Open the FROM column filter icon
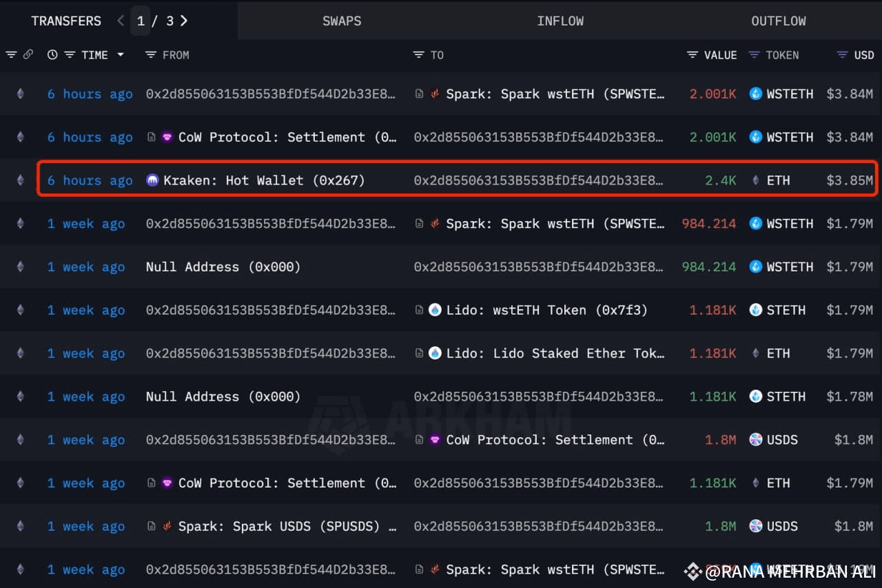 pos(151,54)
